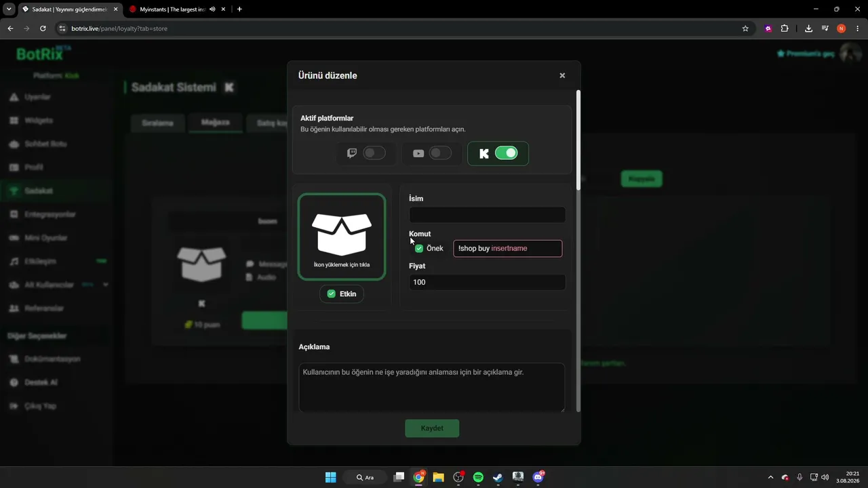Click the Premium'a geç link
The height and width of the screenshot is (488, 868).
tap(806, 54)
